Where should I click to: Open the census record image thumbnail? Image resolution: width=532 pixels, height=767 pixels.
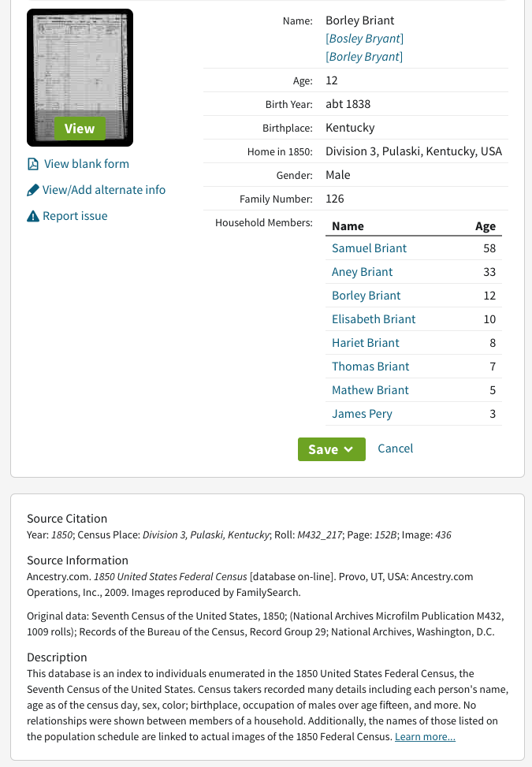(80, 77)
